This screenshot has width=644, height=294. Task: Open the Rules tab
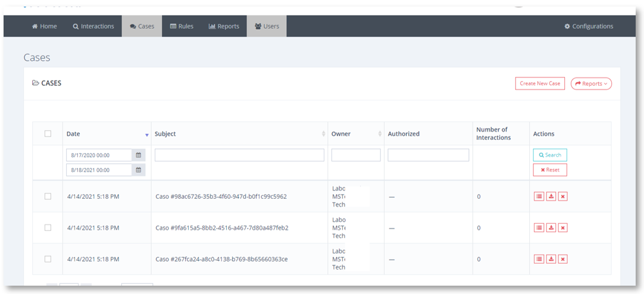[182, 26]
